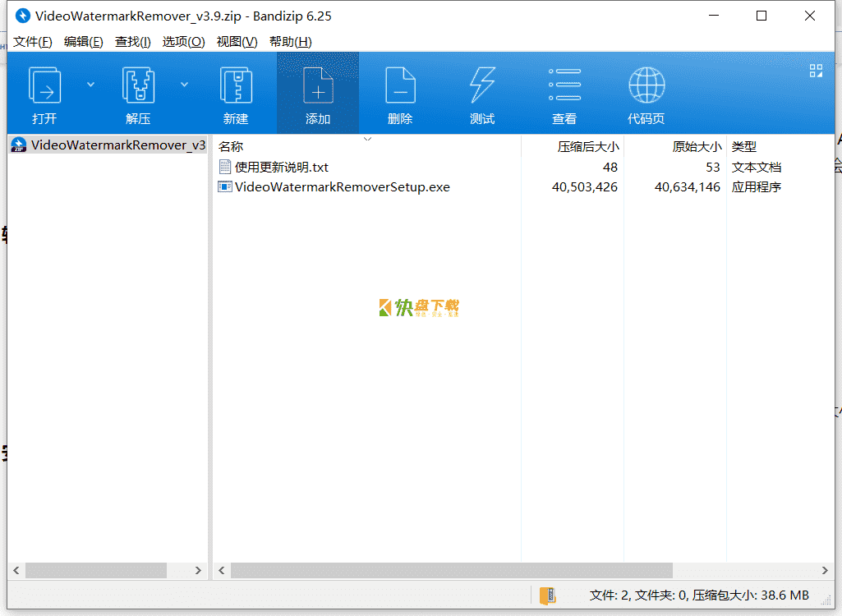Click original size 40,634,146 cell
This screenshot has width=842, height=616.
coord(688,187)
